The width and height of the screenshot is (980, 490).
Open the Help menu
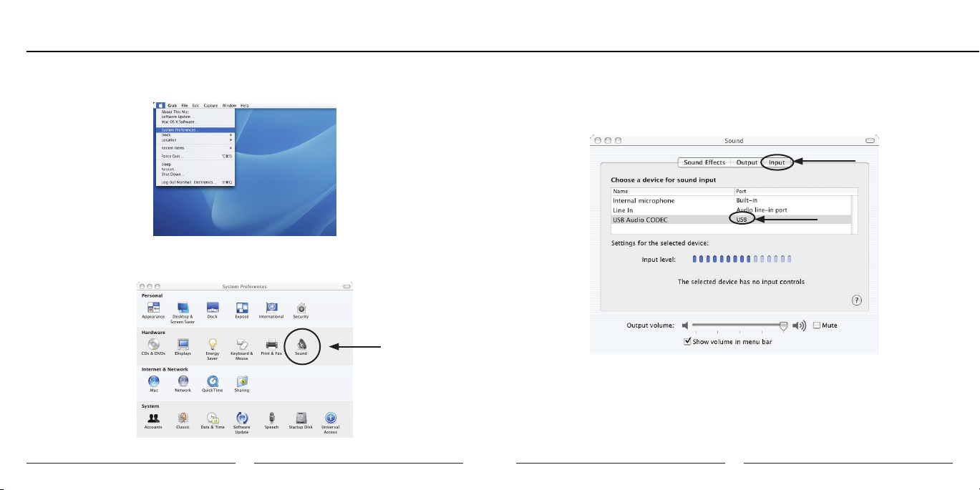tap(245, 105)
